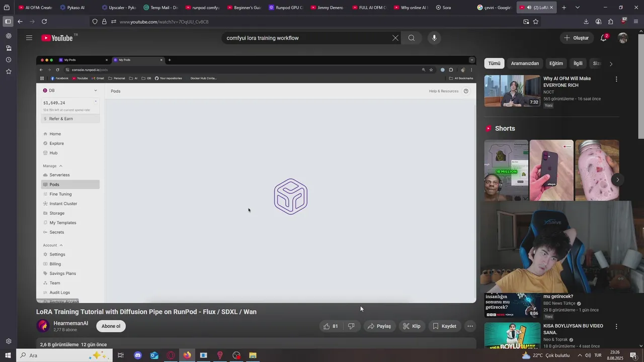The image size is (644, 362).
Task: Open Why AI OFM video thumbnail
Action: point(512,91)
